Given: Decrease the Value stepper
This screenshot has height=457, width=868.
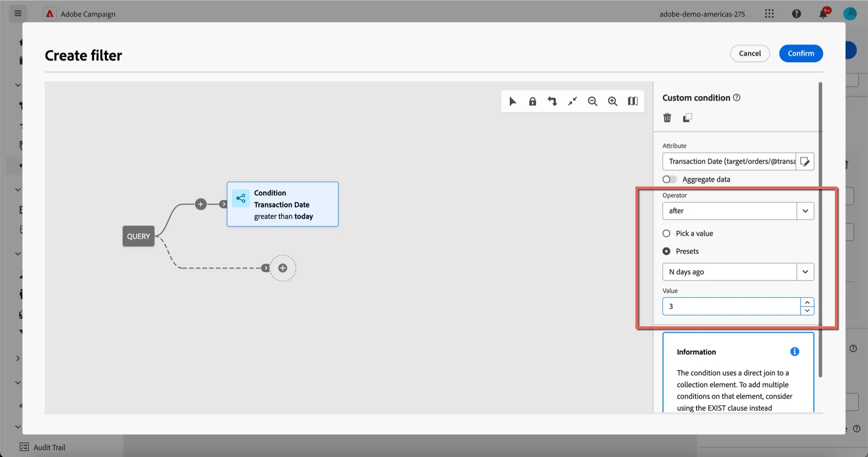Looking at the screenshot, I should pos(807,311).
